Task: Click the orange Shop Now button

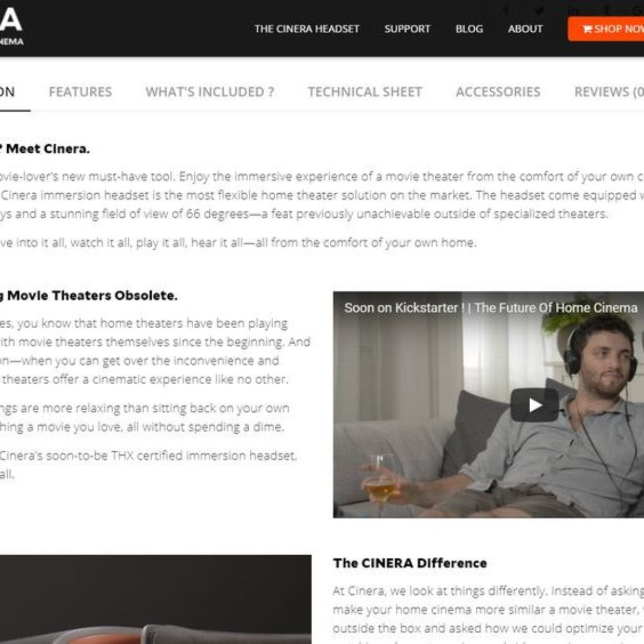Action: pyautogui.click(x=606, y=29)
